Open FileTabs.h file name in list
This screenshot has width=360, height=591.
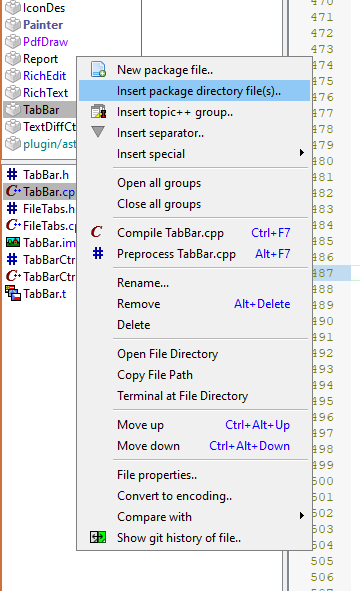49,209
